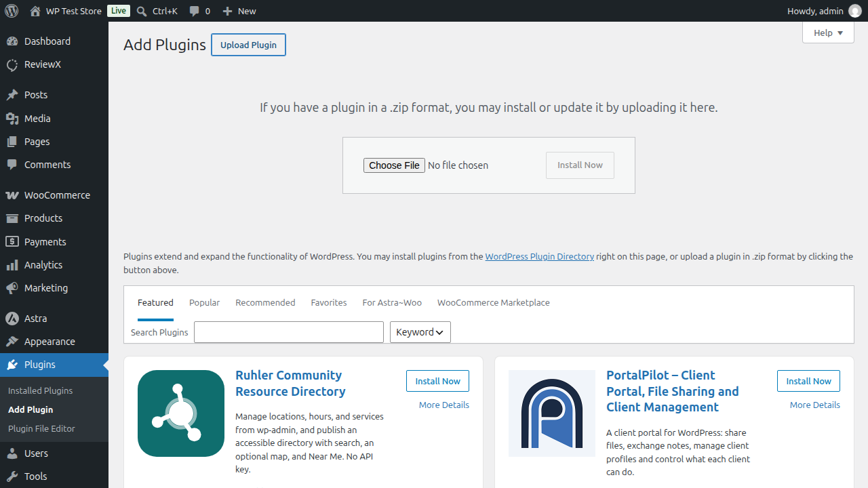Open the For Astra~Woo tab
This screenshot has height=488, width=868.
coord(392,303)
